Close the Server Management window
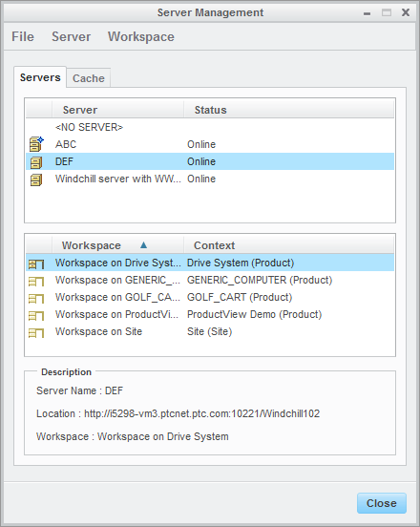Viewport: 420px width, 527px height. pos(406,12)
